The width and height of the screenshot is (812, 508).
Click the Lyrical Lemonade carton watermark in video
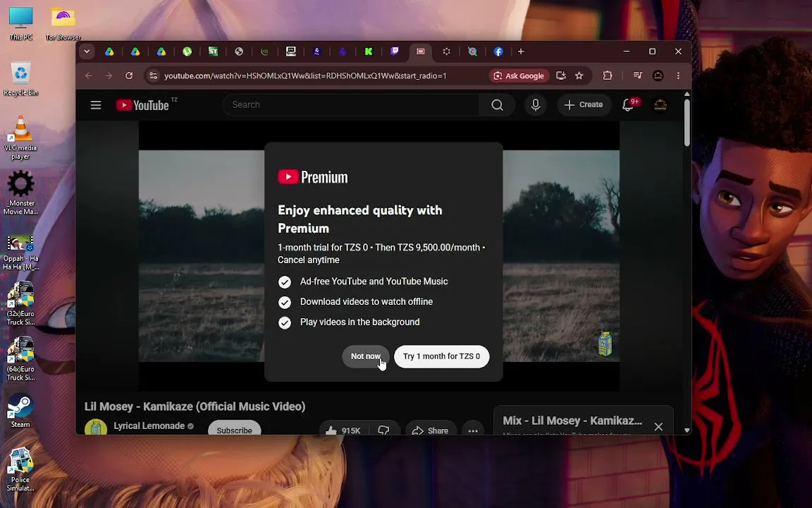coord(605,344)
